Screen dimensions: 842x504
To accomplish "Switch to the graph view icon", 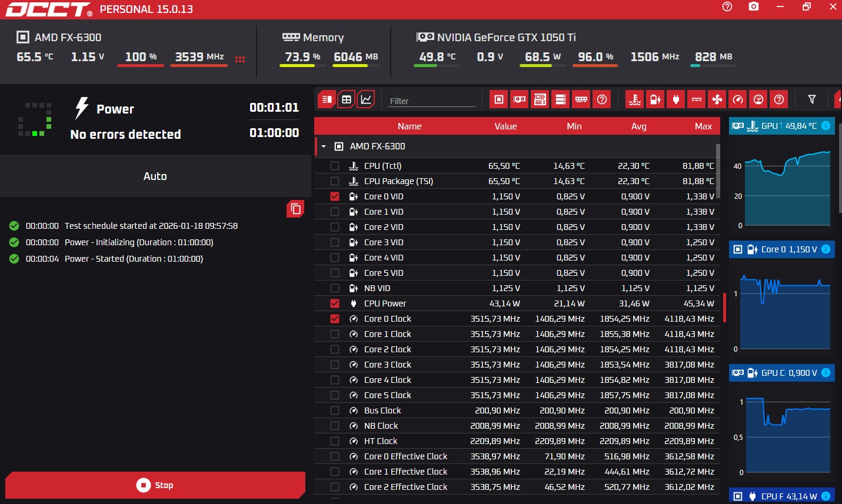I will (366, 99).
